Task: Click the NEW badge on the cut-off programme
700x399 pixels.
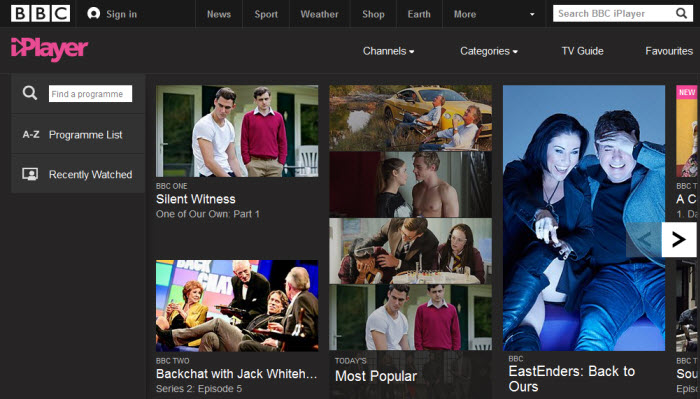Action: click(x=687, y=92)
